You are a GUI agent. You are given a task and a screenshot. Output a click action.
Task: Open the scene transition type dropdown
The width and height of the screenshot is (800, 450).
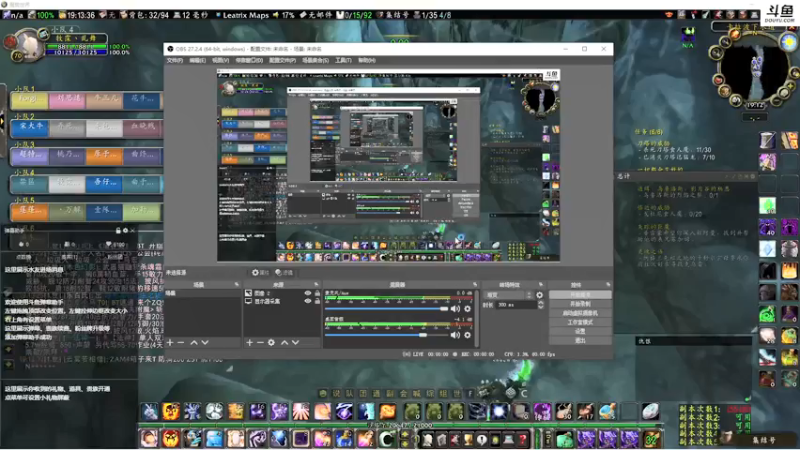[508, 295]
